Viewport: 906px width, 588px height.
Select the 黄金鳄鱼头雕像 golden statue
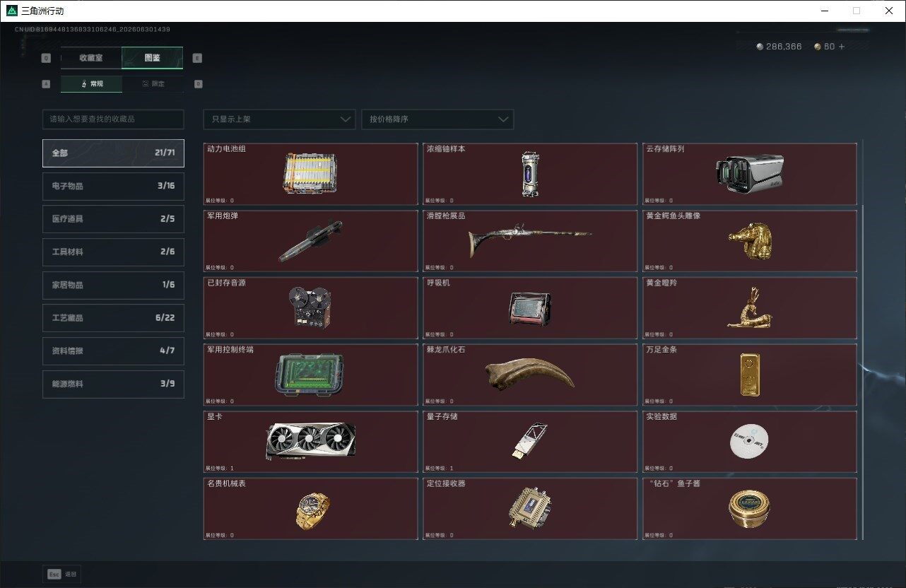(750, 241)
